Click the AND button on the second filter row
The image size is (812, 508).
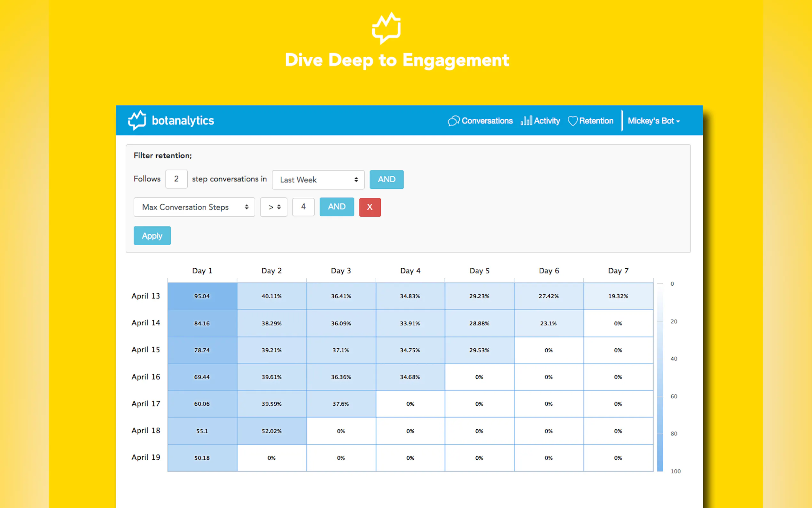click(x=336, y=207)
